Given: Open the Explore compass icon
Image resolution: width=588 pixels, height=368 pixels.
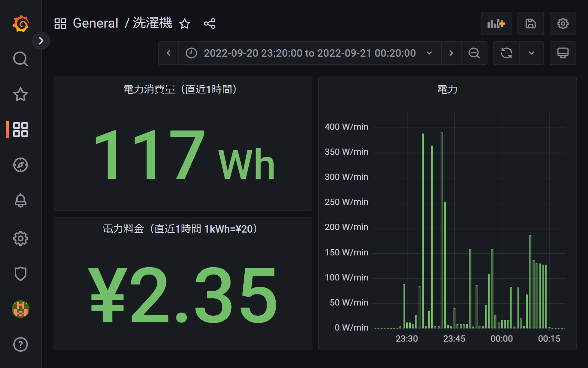Looking at the screenshot, I should click(21, 165).
